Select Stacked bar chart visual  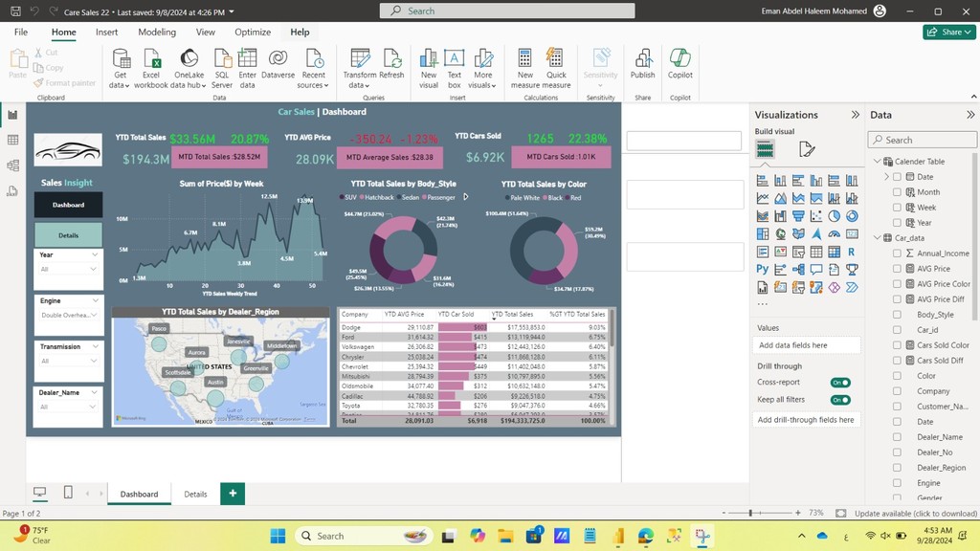[763, 181]
